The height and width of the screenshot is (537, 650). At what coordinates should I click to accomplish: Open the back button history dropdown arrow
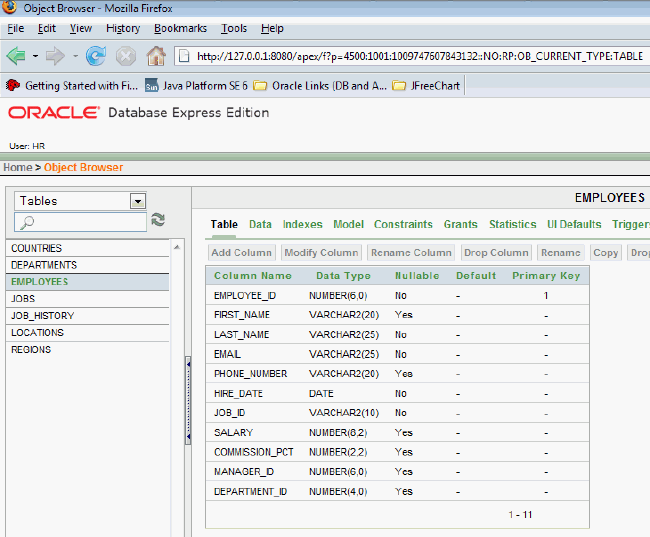35,56
